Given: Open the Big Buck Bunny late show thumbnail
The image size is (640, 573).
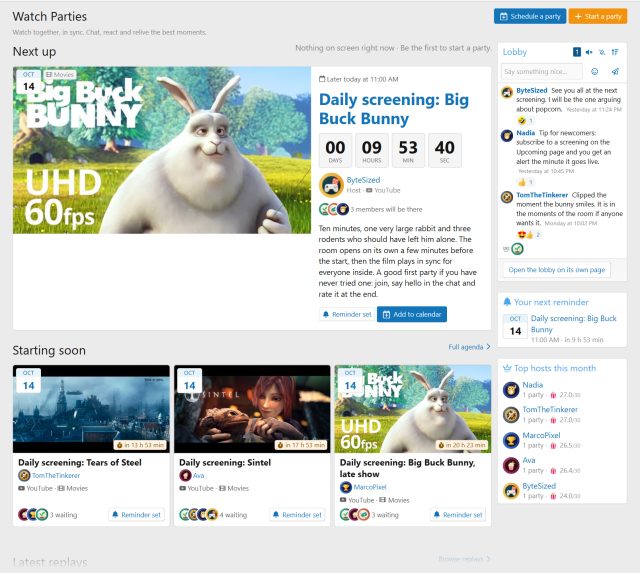Looking at the screenshot, I should (x=413, y=409).
